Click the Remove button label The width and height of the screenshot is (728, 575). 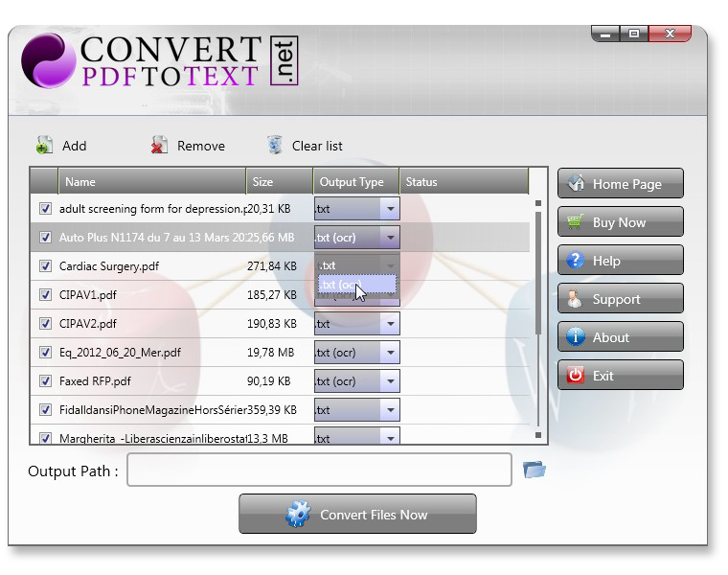(201, 146)
